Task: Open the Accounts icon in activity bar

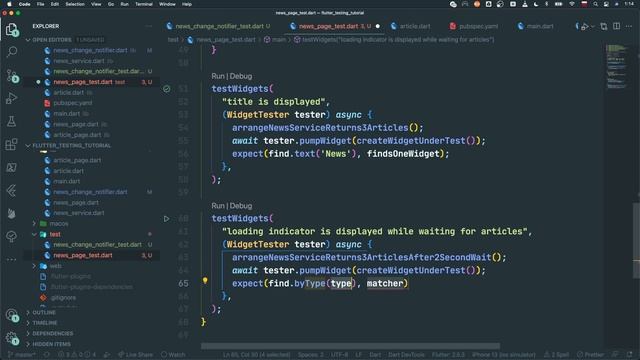Action: point(12,315)
